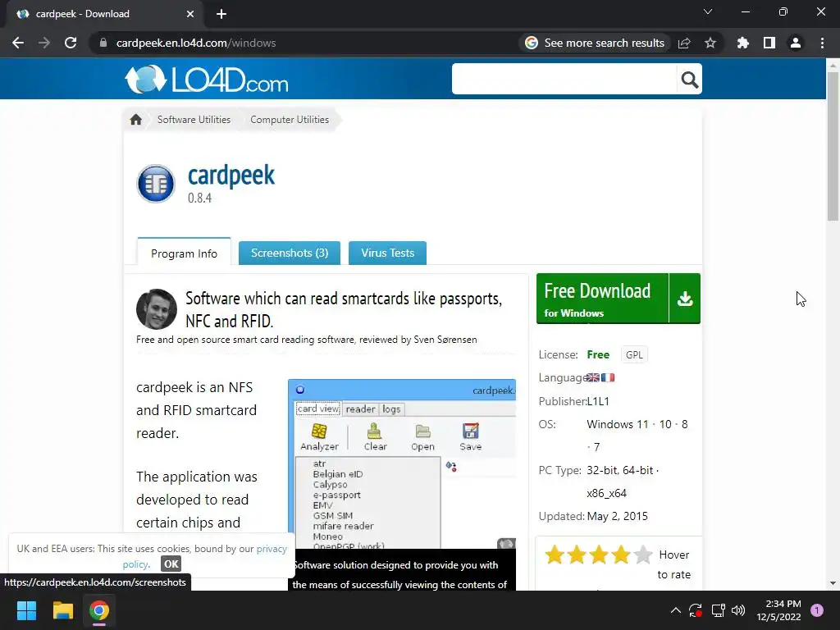Click the scrollbar down arrow
Screen dimensions: 840x630
point(833,583)
